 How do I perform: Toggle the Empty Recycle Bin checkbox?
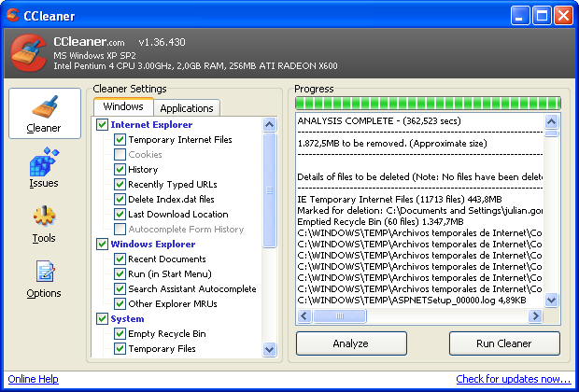coord(120,334)
